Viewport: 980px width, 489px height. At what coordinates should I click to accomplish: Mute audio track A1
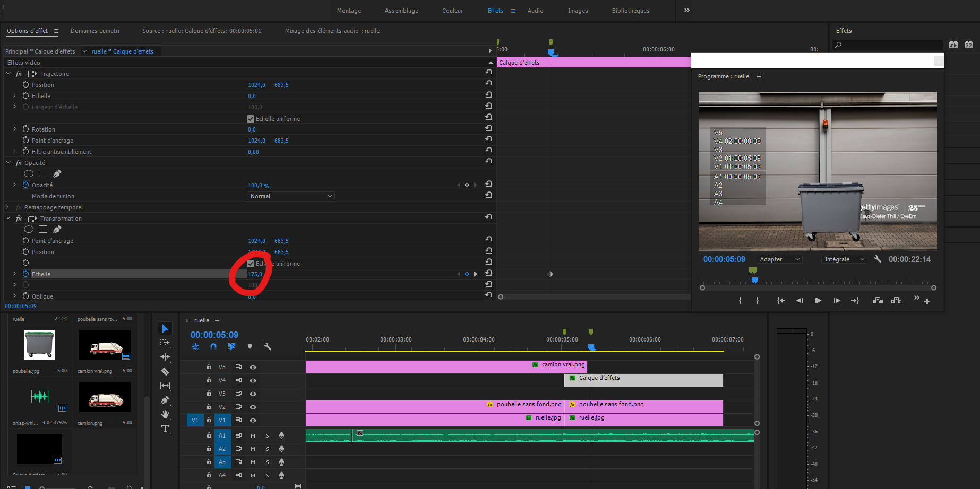tap(253, 435)
